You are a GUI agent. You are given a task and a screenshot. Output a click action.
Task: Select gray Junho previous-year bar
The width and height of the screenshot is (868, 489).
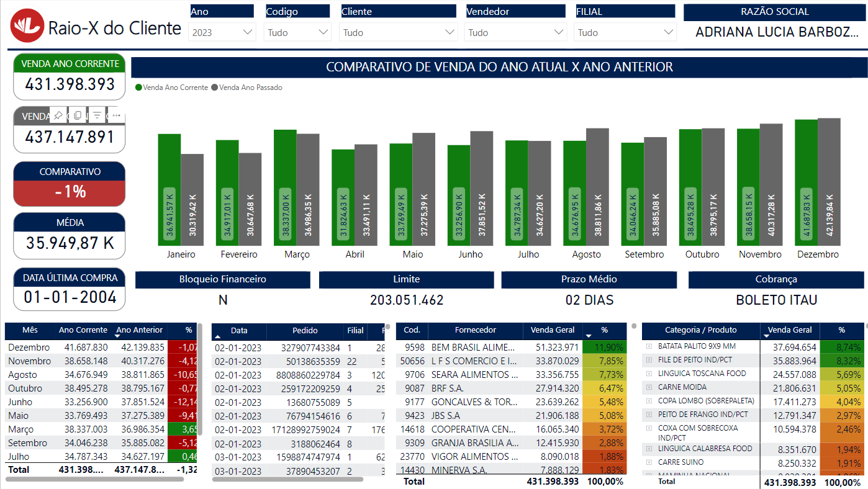click(x=482, y=188)
